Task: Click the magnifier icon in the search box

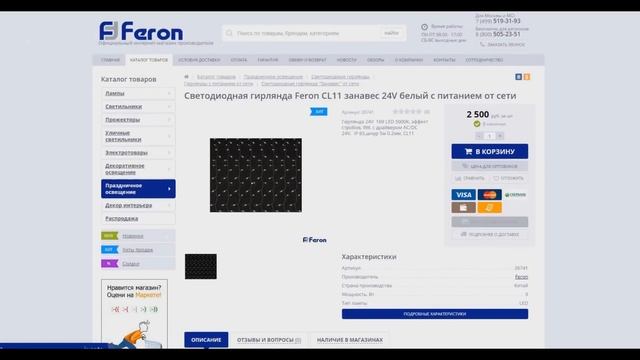Action: pyautogui.click(x=229, y=33)
